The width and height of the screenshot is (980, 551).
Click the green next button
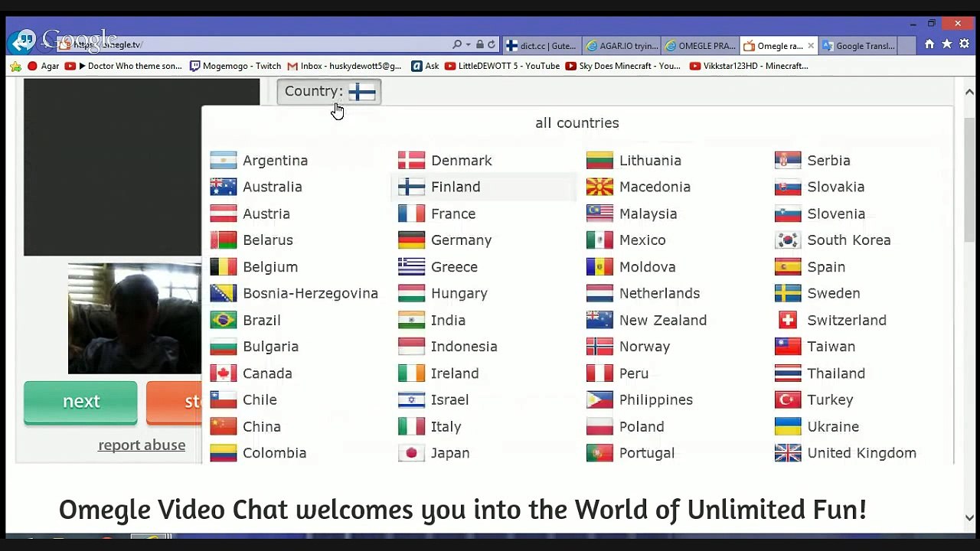(80, 402)
